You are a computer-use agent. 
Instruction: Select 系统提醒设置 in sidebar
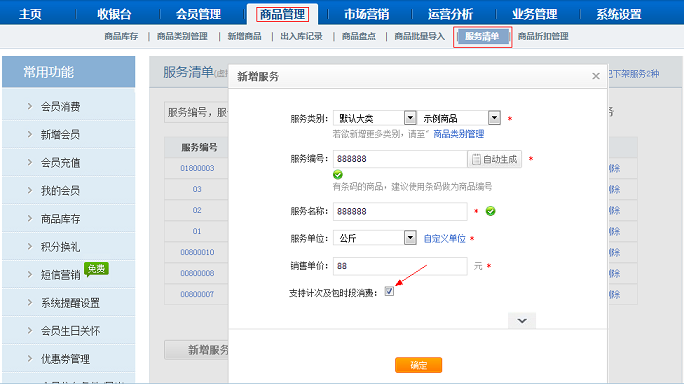(x=70, y=303)
